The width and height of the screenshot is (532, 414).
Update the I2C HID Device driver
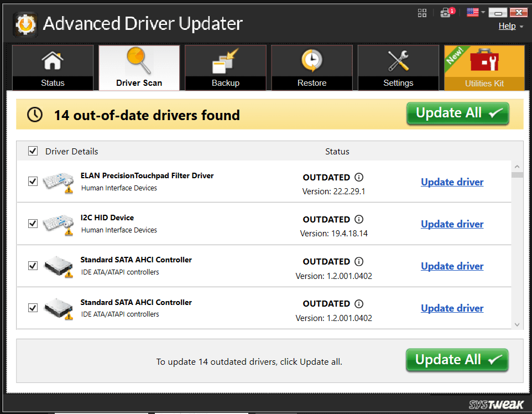452,224
